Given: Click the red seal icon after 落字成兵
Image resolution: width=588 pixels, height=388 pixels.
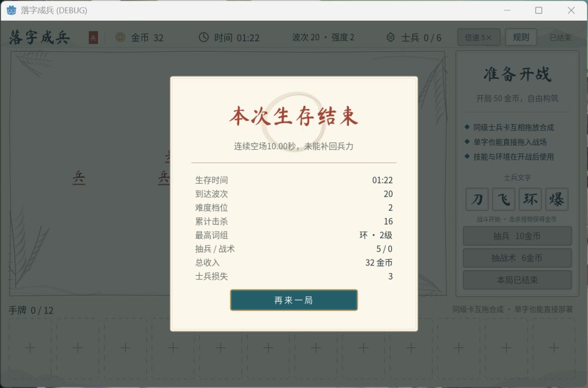Looking at the screenshot, I should coord(93,38).
